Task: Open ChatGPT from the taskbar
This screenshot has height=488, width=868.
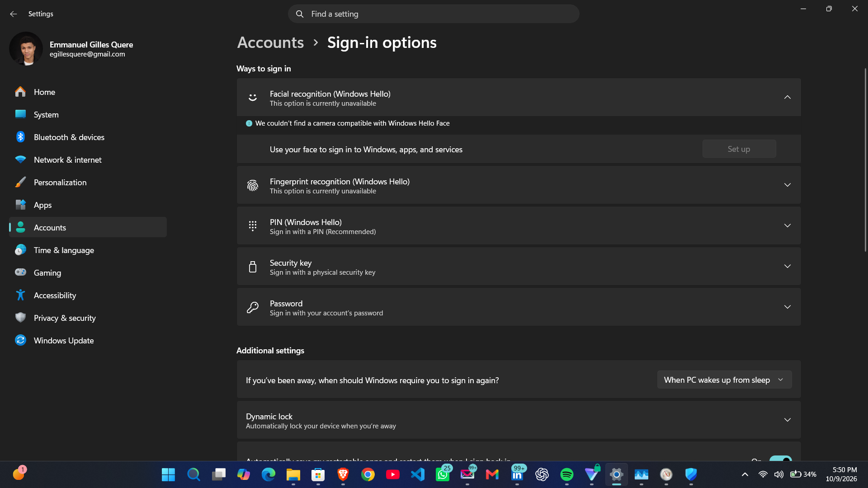Action: [x=542, y=474]
